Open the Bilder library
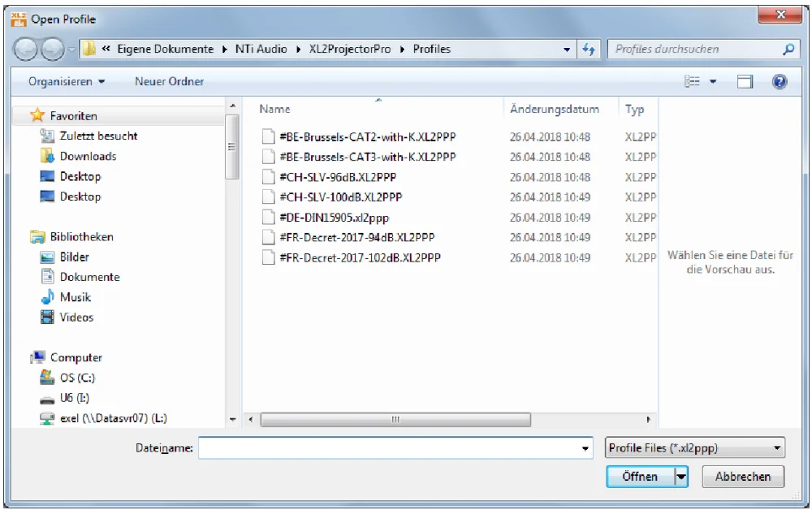812x510 pixels. [74, 257]
